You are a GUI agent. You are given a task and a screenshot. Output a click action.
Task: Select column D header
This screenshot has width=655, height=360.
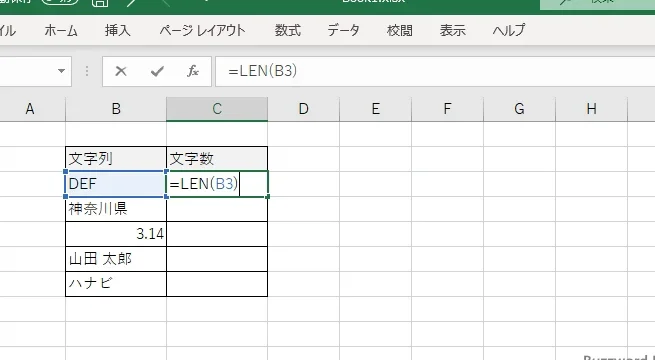pos(304,109)
